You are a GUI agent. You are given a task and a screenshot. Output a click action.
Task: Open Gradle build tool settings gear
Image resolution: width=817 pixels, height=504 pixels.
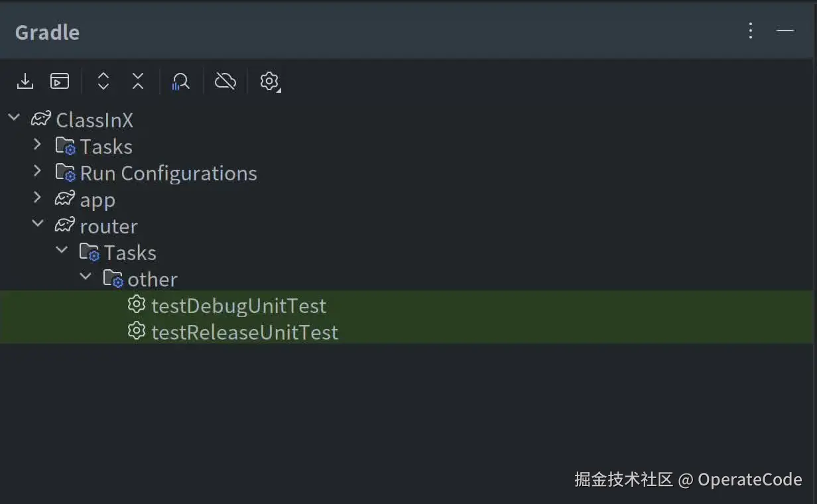[269, 81]
